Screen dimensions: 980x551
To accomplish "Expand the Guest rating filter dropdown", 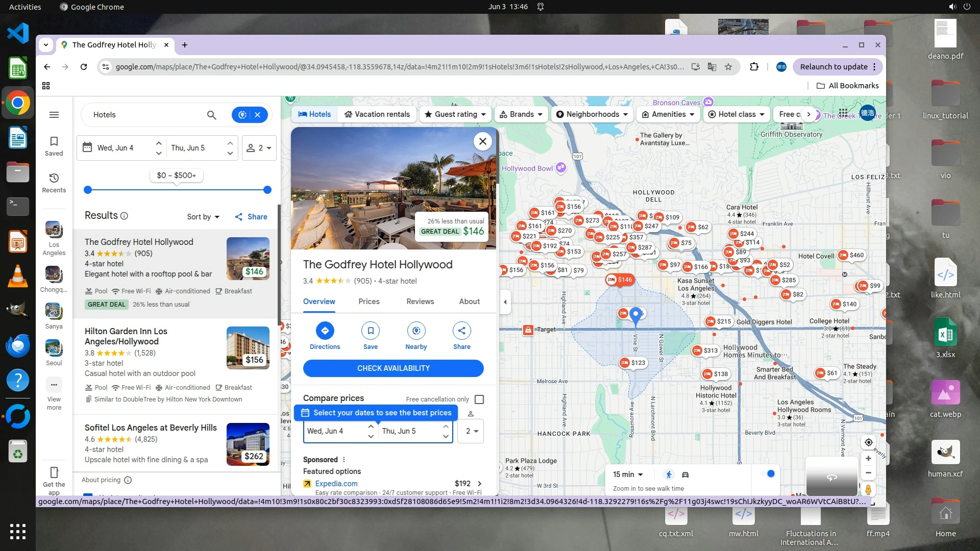I will [x=455, y=114].
